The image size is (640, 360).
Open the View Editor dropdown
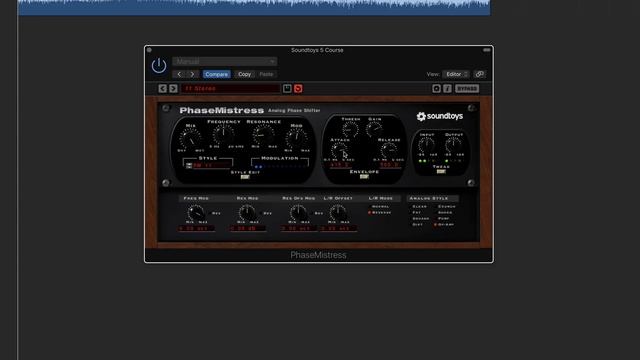pyautogui.click(x=456, y=74)
